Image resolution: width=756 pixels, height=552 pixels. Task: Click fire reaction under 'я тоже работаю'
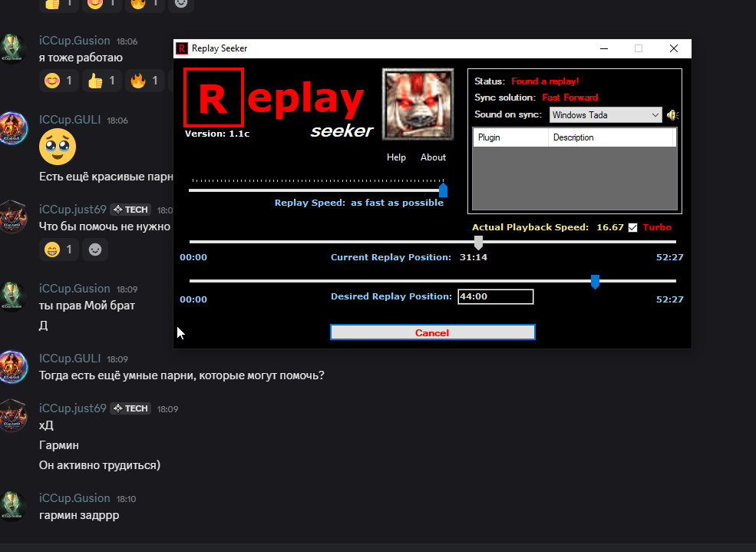click(144, 80)
